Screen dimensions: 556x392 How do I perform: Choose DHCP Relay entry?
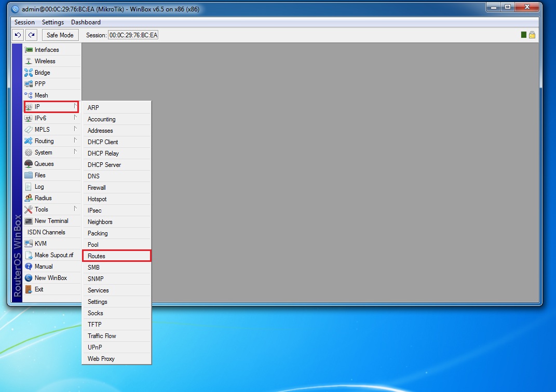(x=117, y=153)
